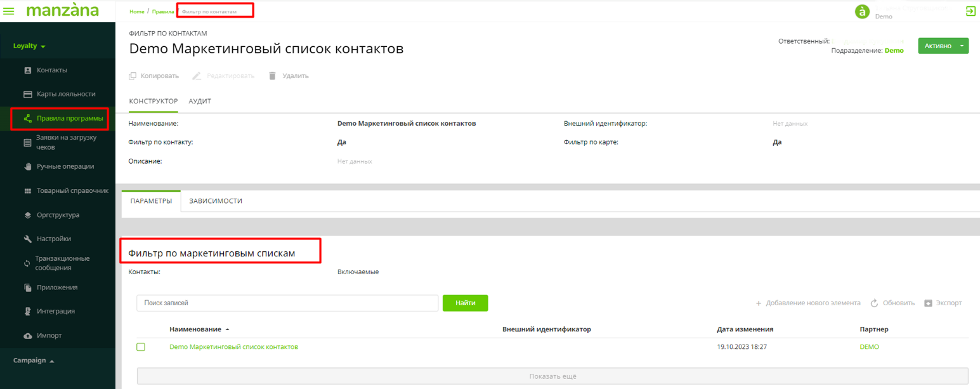The width and height of the screenshot is (980, 389).
Task: Click the Показать ещё button
Action: pyautogui.click(x=552, y=376)
